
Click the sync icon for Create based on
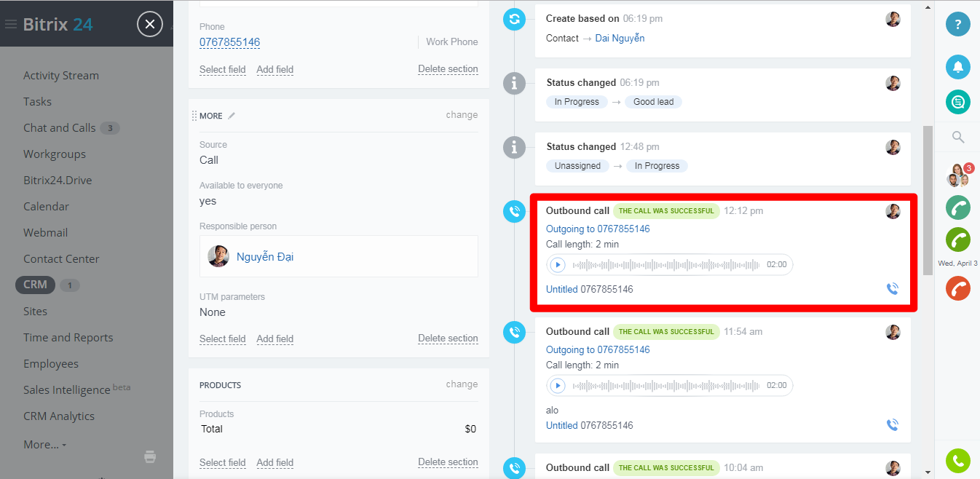[x=514, y=19]
